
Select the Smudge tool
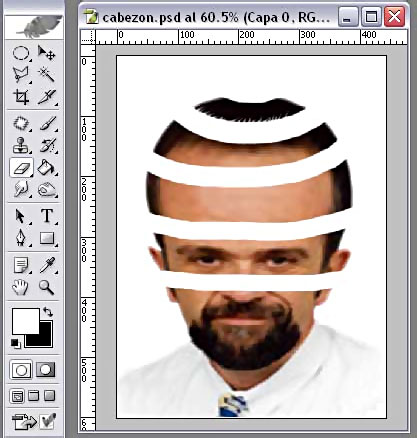(x=21, y=189)
